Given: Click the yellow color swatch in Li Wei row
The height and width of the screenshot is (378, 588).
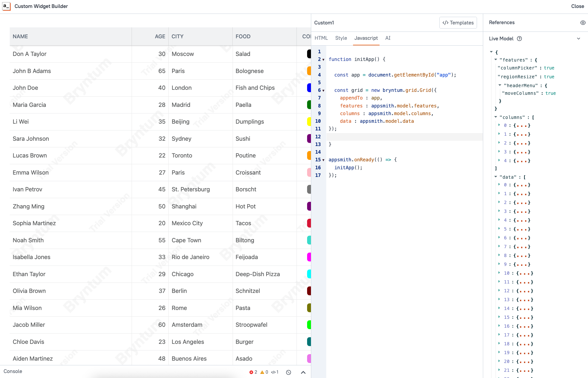Looking at the screenshot, I should click(309, 122).
